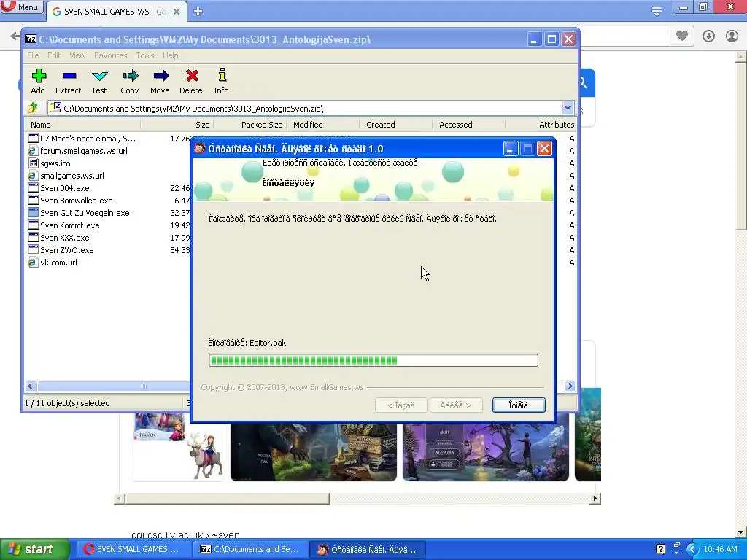The height and width of the screenshot is (560, 747).
Task: Click the Delete toolbar icon
Action: (191, 82)
